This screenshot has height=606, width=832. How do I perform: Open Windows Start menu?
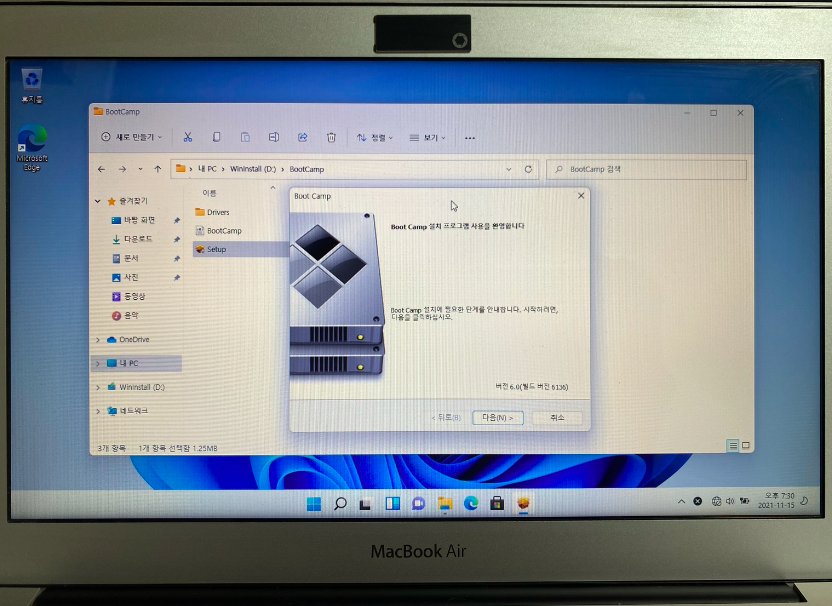click(x=314, y=504)
